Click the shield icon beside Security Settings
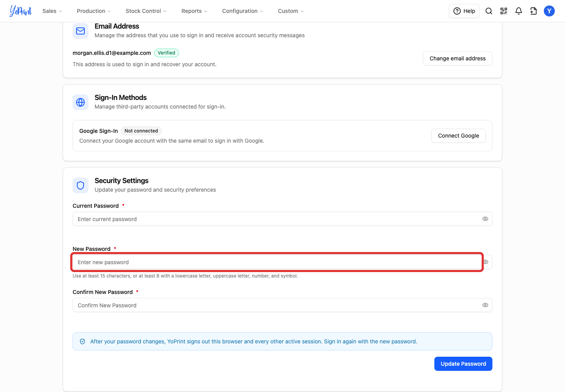The height and width of the screenshot is (392, 565). [80, 185]
